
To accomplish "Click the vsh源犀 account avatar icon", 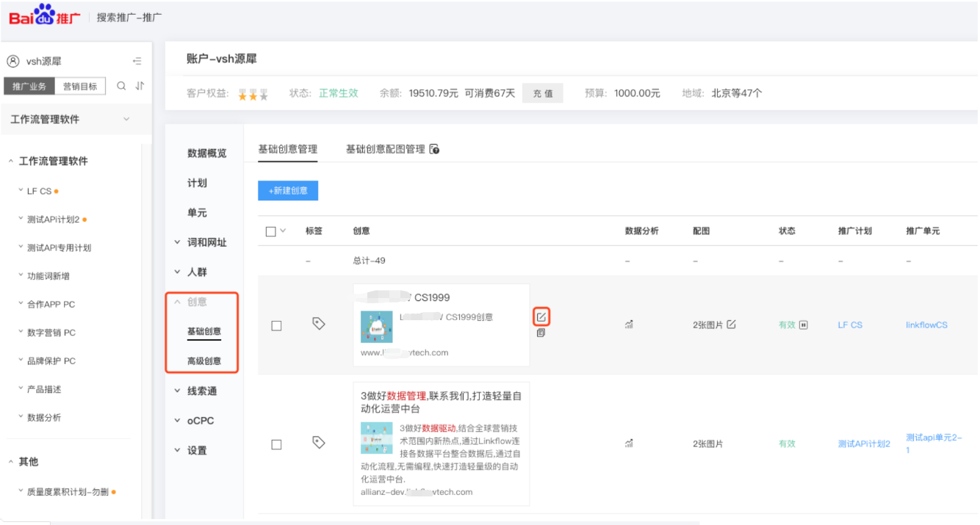I will tap(12, 61).
